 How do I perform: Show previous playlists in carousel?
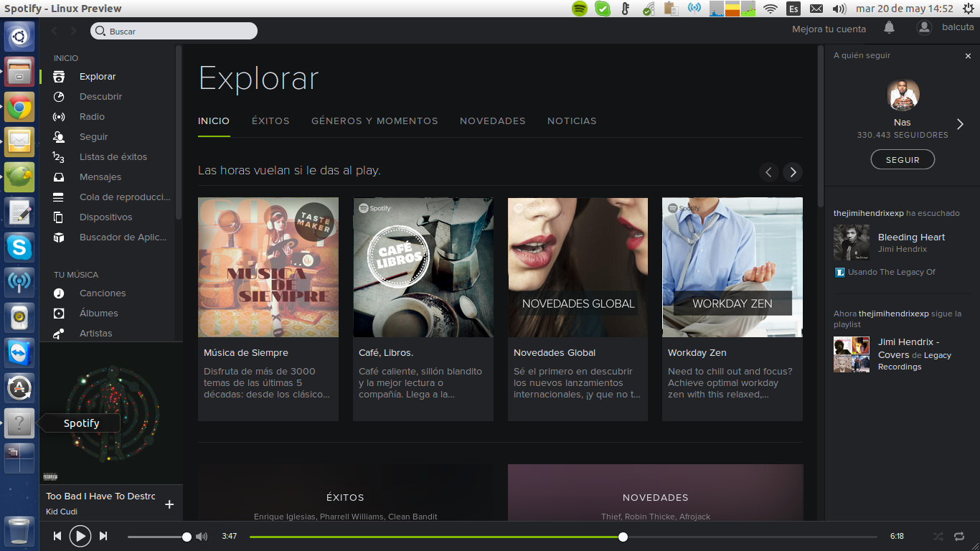pos(769,172)
